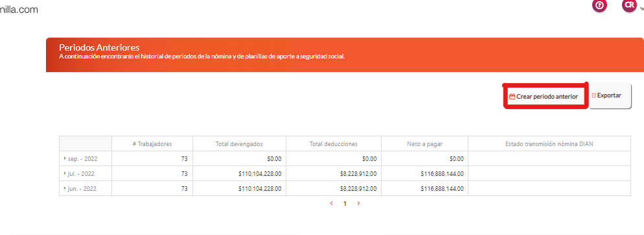Expand the jul. - 2022 row
Image resolution: width=644 pixels, height=235 pixels.
[65, 174]
